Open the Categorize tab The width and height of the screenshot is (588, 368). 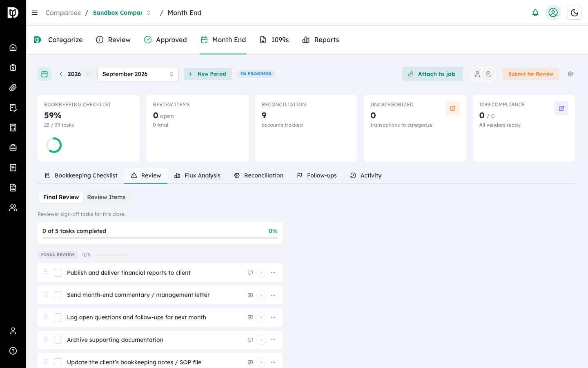58,40
